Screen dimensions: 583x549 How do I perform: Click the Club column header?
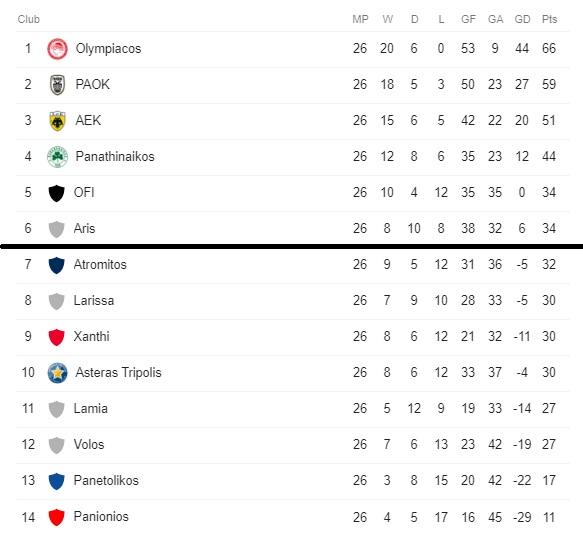pos(29,19)
